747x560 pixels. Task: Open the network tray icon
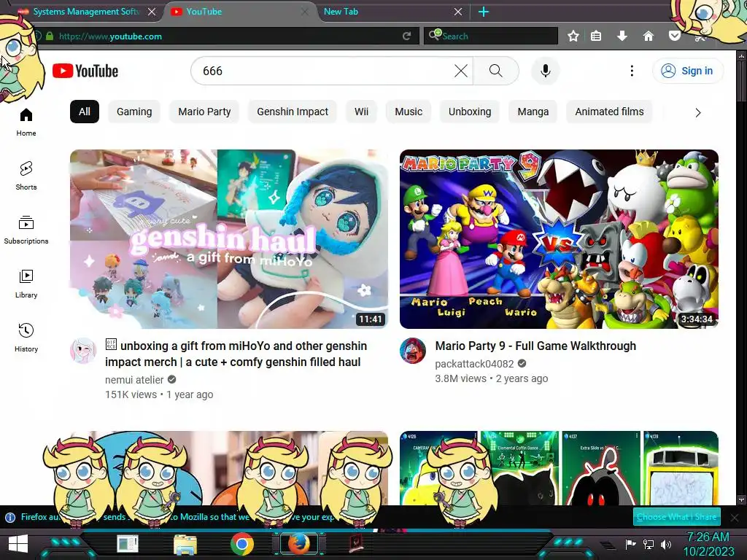click(x=649, y=544)
